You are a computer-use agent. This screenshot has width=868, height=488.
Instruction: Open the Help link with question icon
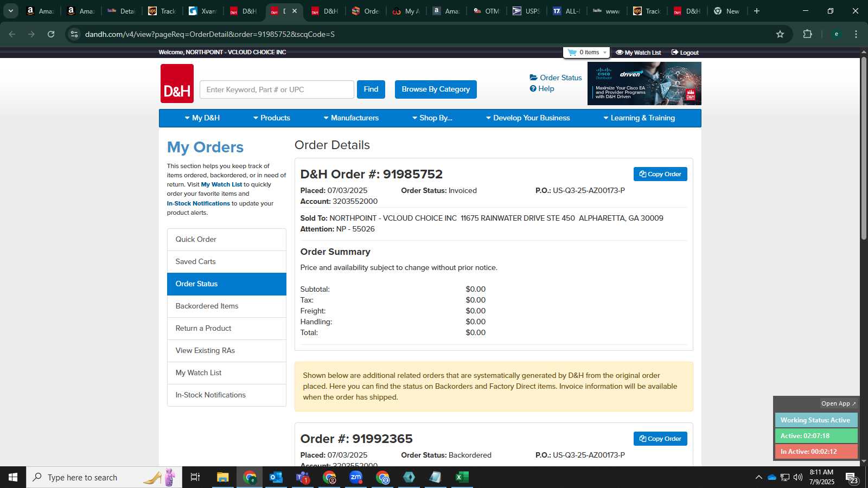click(542, 88)
